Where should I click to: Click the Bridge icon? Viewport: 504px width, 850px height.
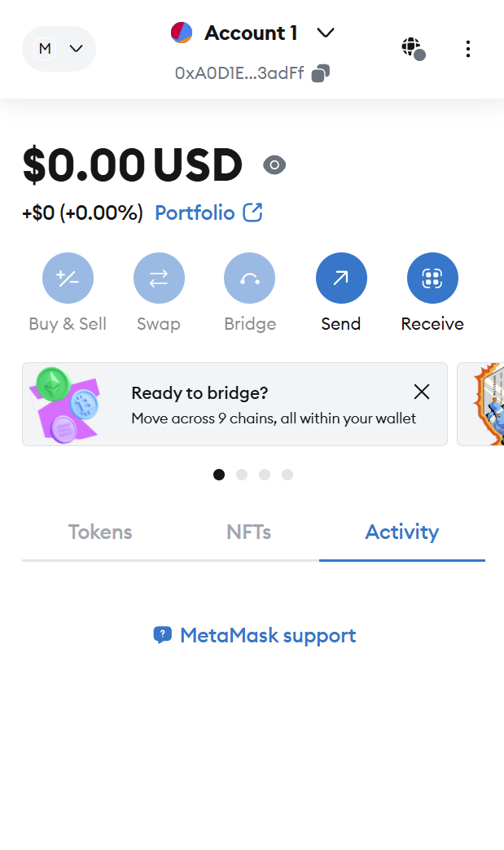[x=249, y=278]
